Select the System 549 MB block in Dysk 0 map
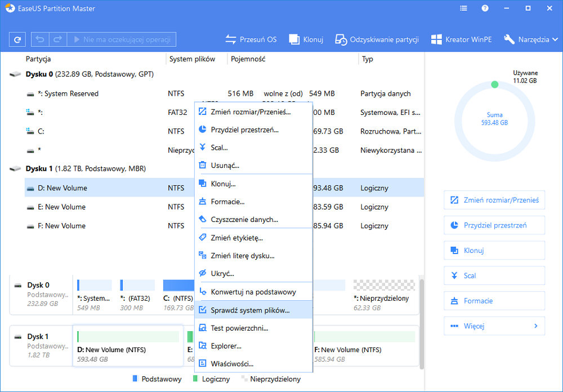563x392 pixels. (95, 295)
